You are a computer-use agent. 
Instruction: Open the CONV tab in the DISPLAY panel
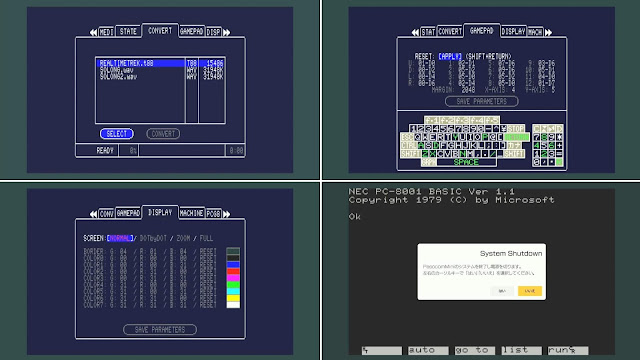(106, 213)
